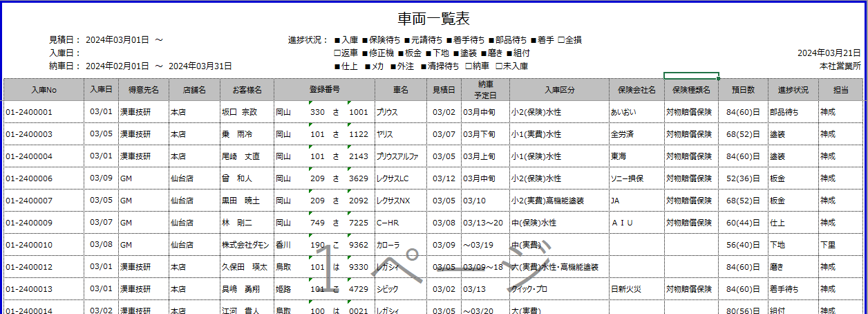Image resolution: width=868 pixels, height=314 pixels.
Task: Select estimate date cell 03/12
Action: [x=444, y=178]
